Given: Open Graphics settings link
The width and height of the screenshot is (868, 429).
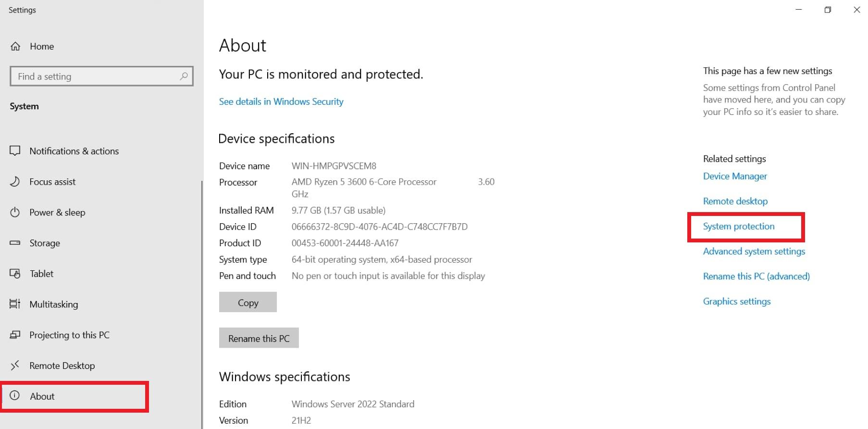Looking at the screenshot, I should 737,301.
